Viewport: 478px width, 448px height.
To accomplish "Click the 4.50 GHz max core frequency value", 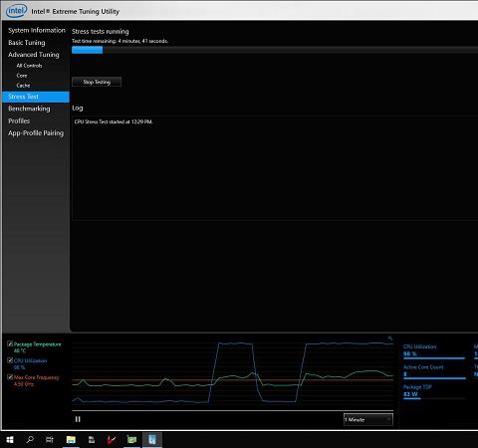I will (x=24, y=384).
